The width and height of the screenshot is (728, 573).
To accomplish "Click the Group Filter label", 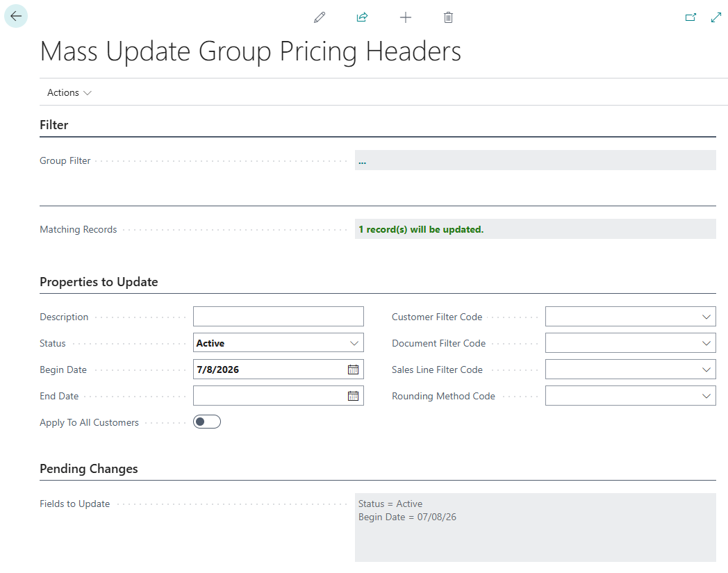I will coord(65,160).
